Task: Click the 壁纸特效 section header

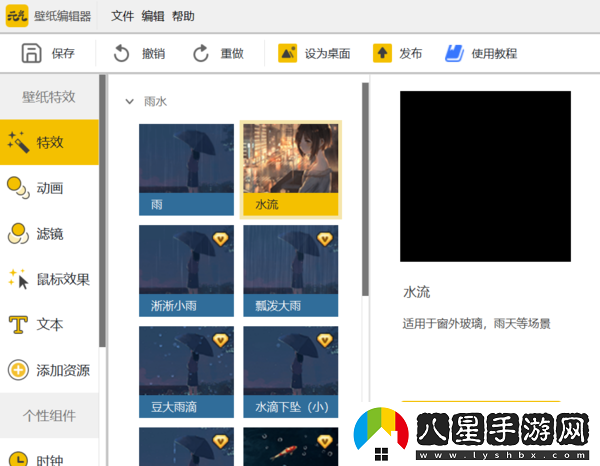Action: [49, 97]
